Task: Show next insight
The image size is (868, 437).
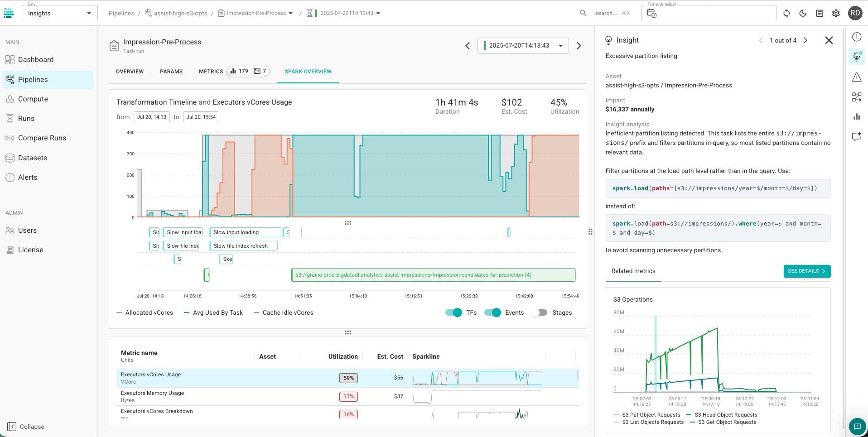Action: pos(805,40)
